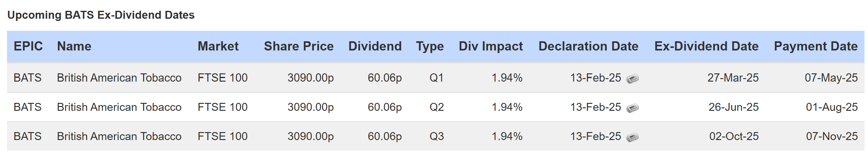The width and height of the screenshot is (868, 154).
Task: Sort by EPIC column header
Action: pos(28,46)
